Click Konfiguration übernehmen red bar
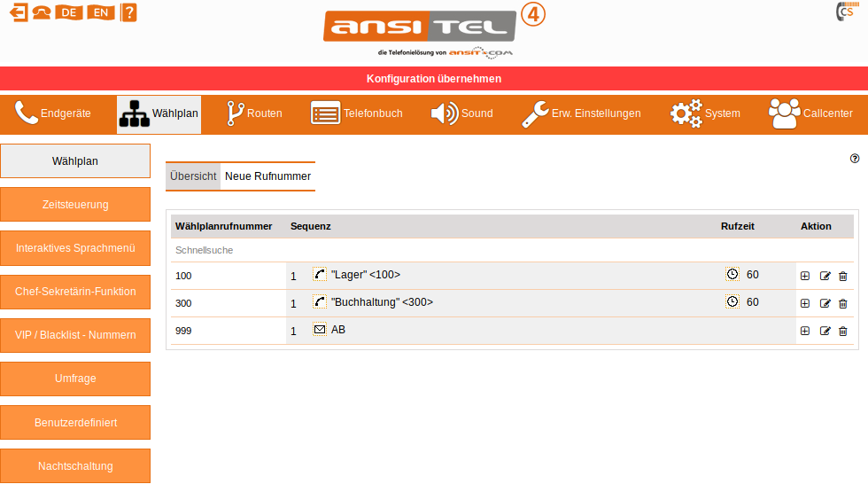The height and width of the screenshot is (492, 868). tap(434, 79)
